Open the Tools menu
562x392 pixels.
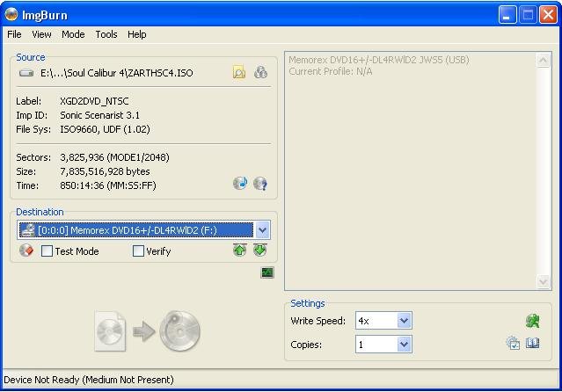(106, 34)
